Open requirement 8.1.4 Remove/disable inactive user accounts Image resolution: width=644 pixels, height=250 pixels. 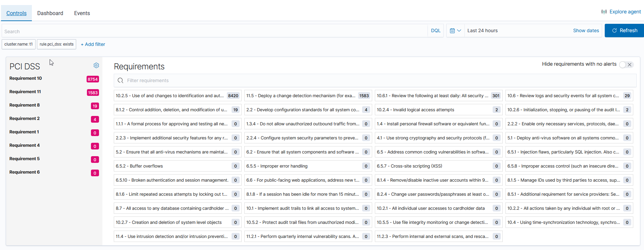(439, 180)
